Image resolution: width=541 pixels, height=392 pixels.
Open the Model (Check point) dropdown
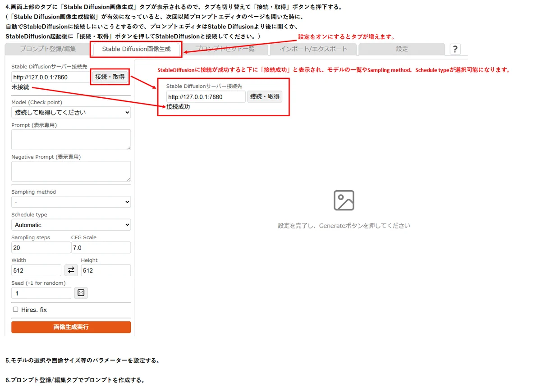[x=71, y=112]
